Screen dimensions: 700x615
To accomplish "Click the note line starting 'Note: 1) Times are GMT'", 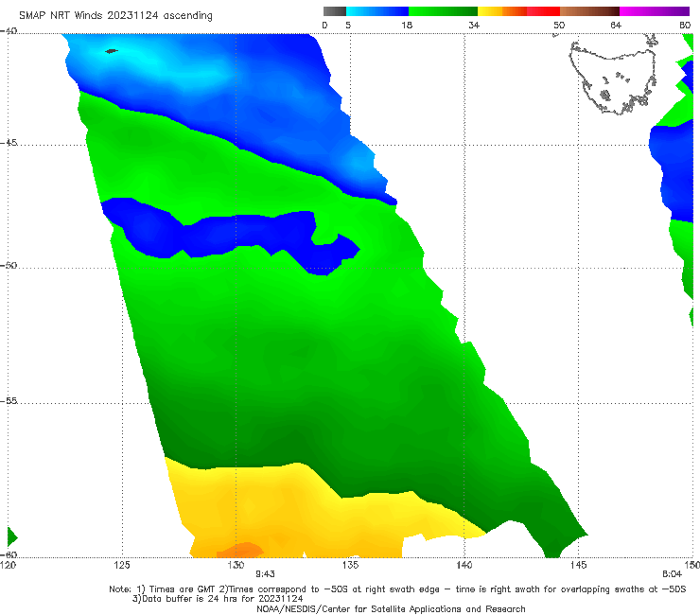I will coord(397,589).
